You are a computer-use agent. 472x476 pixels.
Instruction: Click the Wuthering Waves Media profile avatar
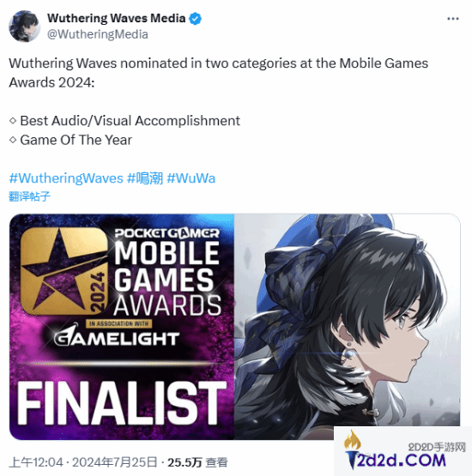tap(24, 26)
